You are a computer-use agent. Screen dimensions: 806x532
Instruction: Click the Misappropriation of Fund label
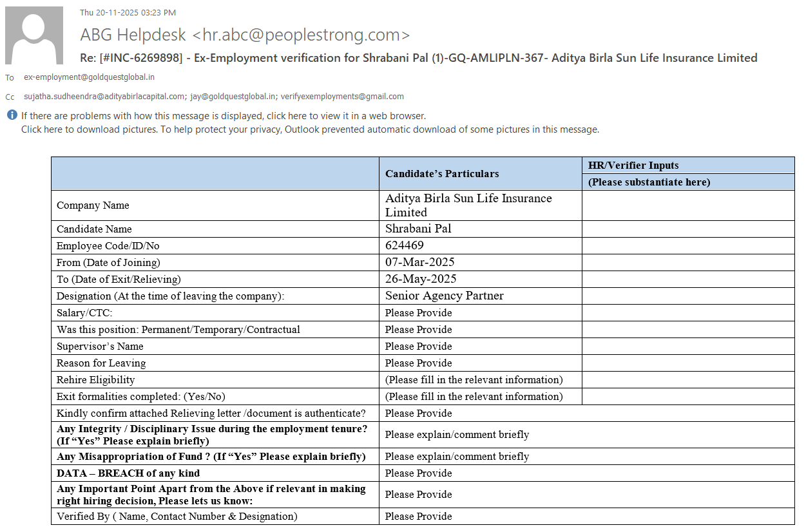[211, 457]
